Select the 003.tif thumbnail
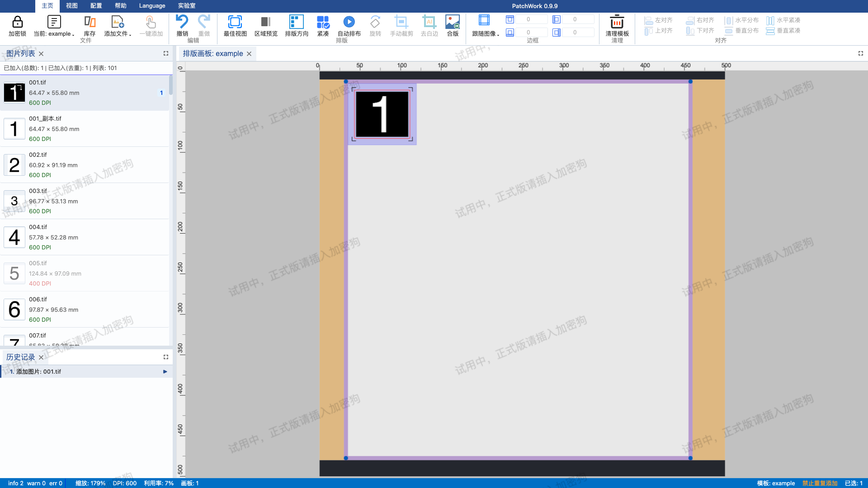 [14, 201]
